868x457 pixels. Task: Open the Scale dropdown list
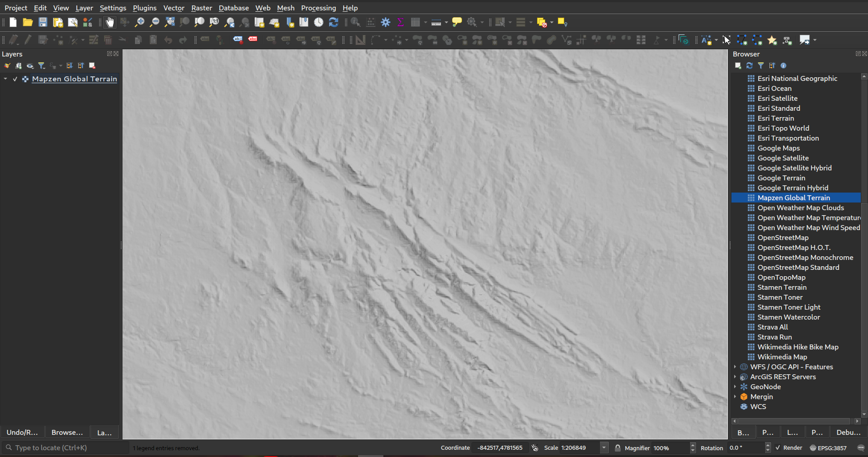coord(604,448)
